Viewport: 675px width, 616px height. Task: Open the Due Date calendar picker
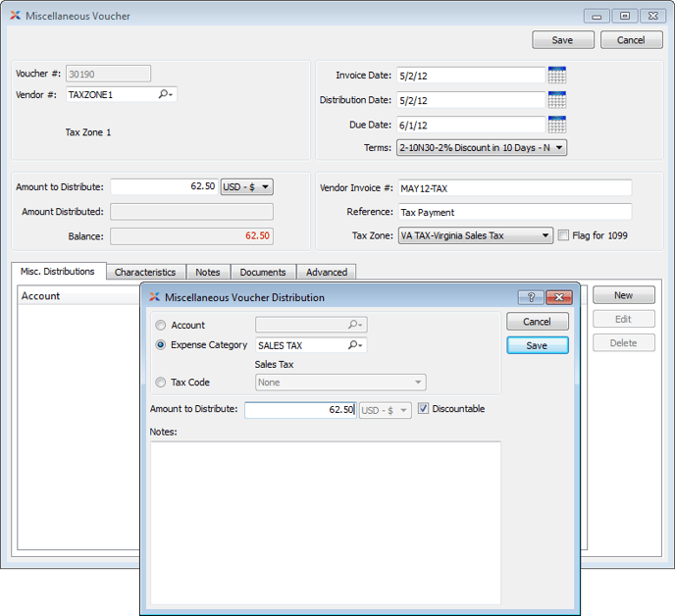[556, 125]
